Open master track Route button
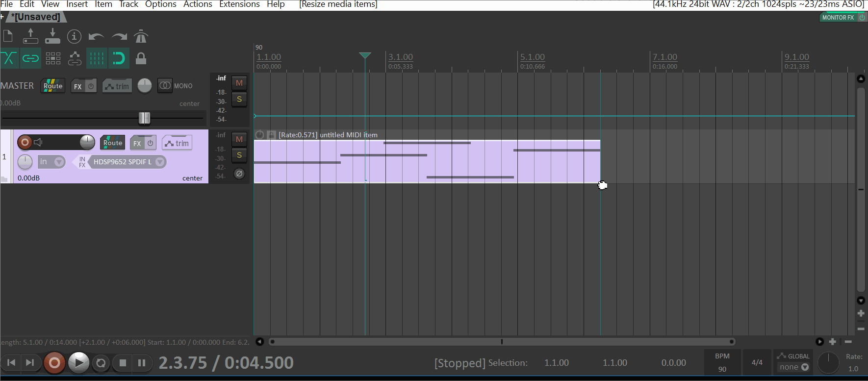The height and width of the screenshot is (381, 868). tap(53, 86)
